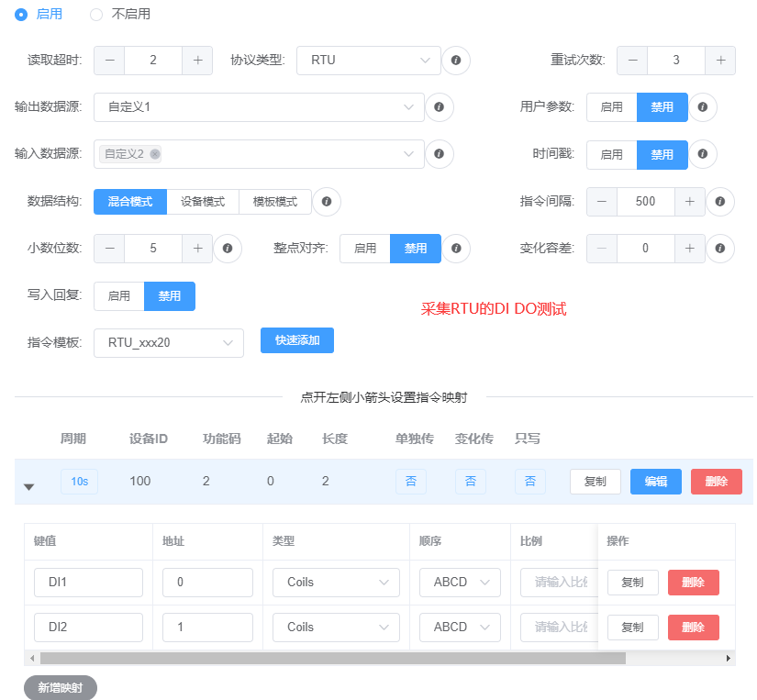Enable the 用户参数 option
The image size is (757, 700).
[611, 107]
